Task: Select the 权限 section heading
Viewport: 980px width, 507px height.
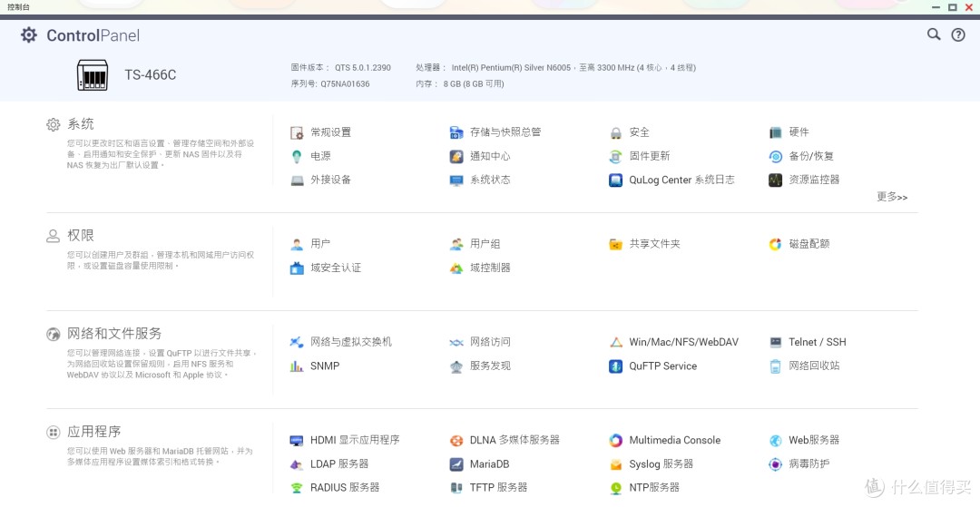Action: coord(81,236)
